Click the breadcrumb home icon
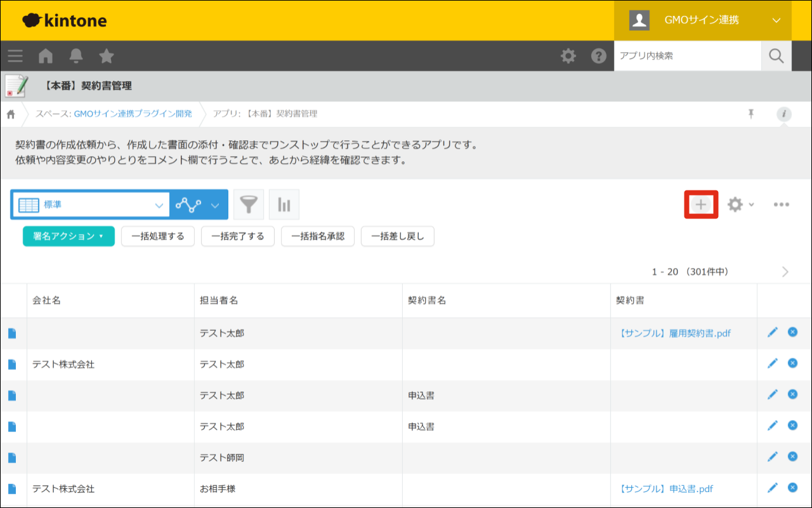Screen dimensions: 812x508 click(x=11, y=114)
